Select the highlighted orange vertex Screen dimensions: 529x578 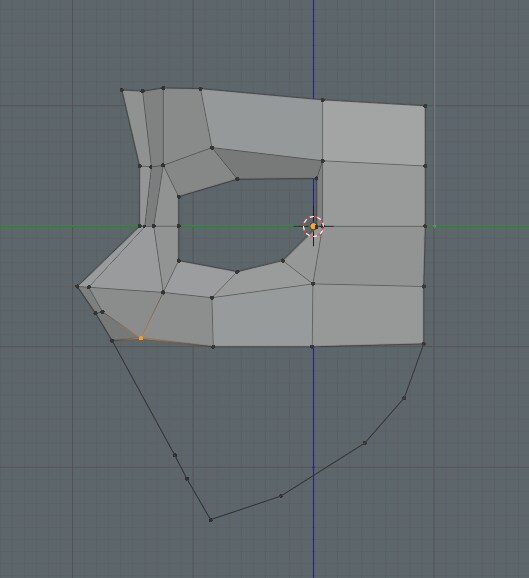click(x=141, y=338)
